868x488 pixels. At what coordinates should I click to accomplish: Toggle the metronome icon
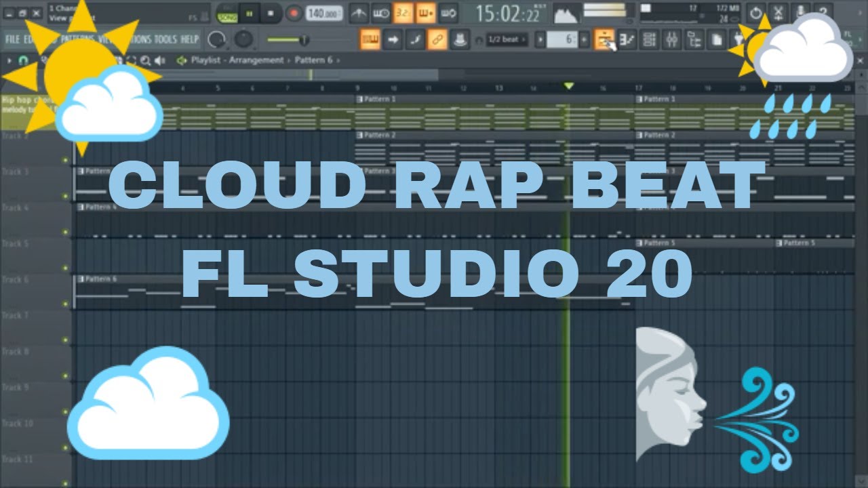click(x=359, y=12)
